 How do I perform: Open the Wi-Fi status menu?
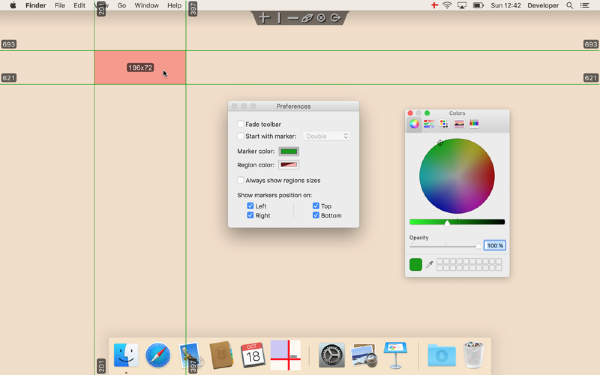click(x=447, y=5)
